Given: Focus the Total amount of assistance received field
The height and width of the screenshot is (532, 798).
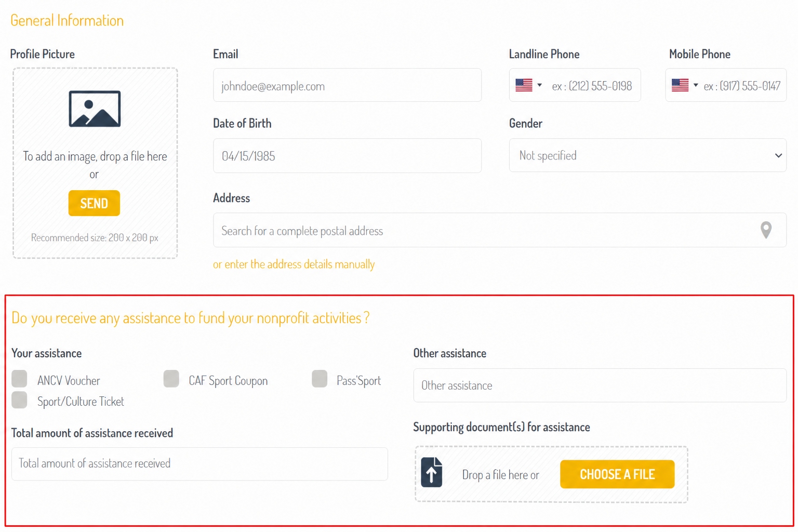Looking at the screenshot, I should coord(199,463).
